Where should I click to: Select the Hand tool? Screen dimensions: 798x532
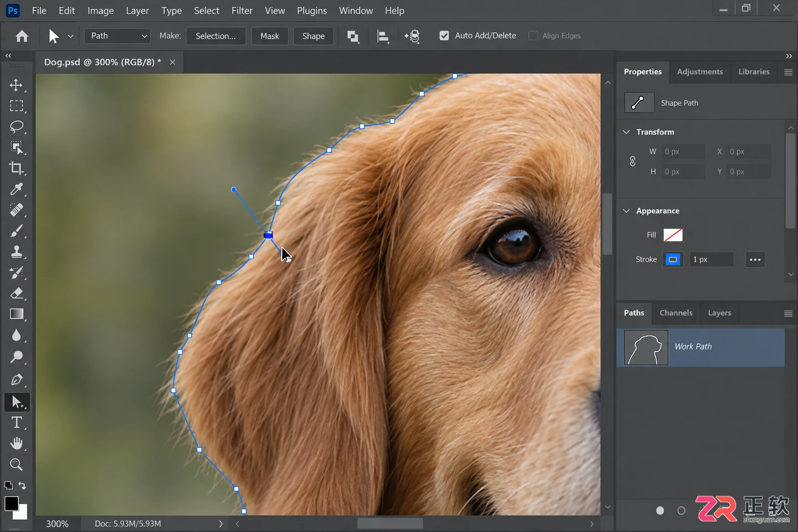click(17, 443)
